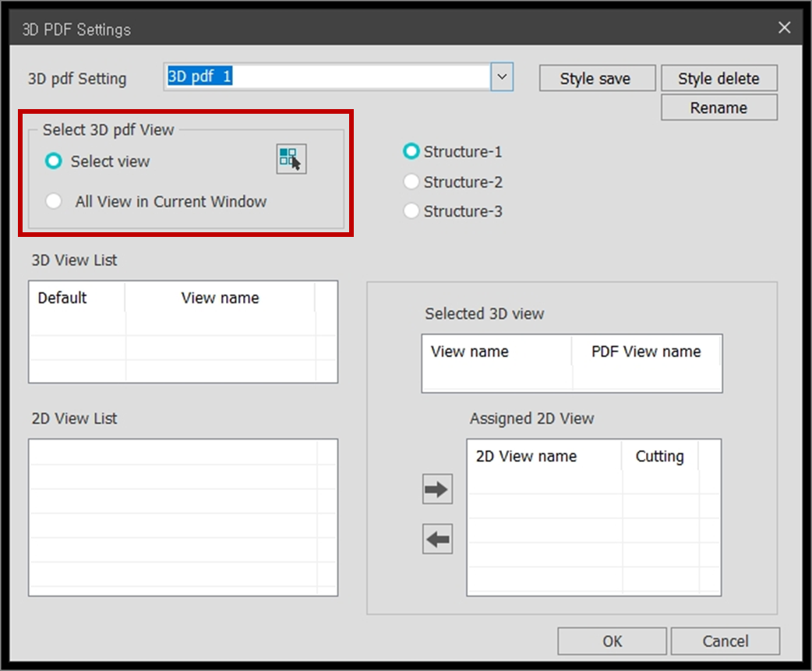The width and height of the screenshot is (812, 671).
Task: Click the Cancel button
Action: pyautogui.click(x=726, y=641)
